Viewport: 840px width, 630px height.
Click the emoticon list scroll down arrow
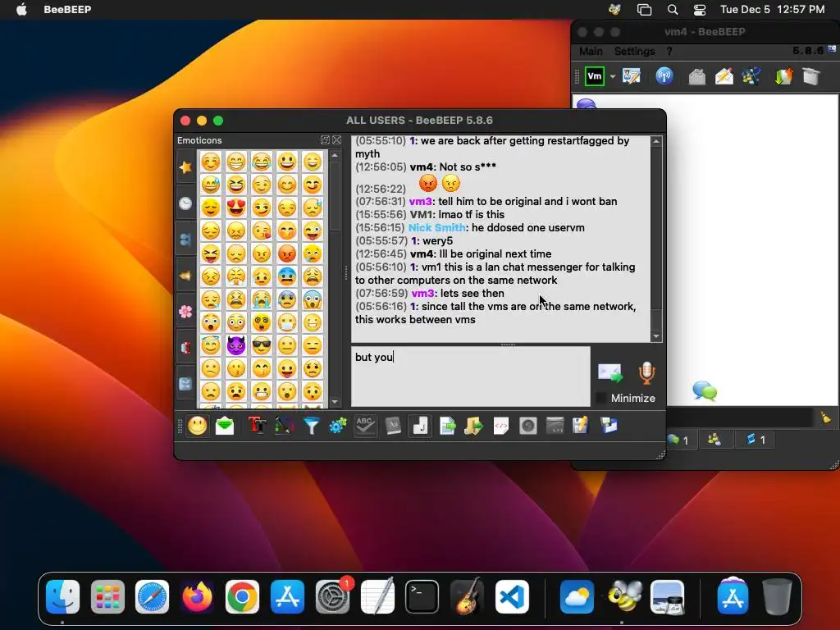pyautogui.click(x=335, y=402)
